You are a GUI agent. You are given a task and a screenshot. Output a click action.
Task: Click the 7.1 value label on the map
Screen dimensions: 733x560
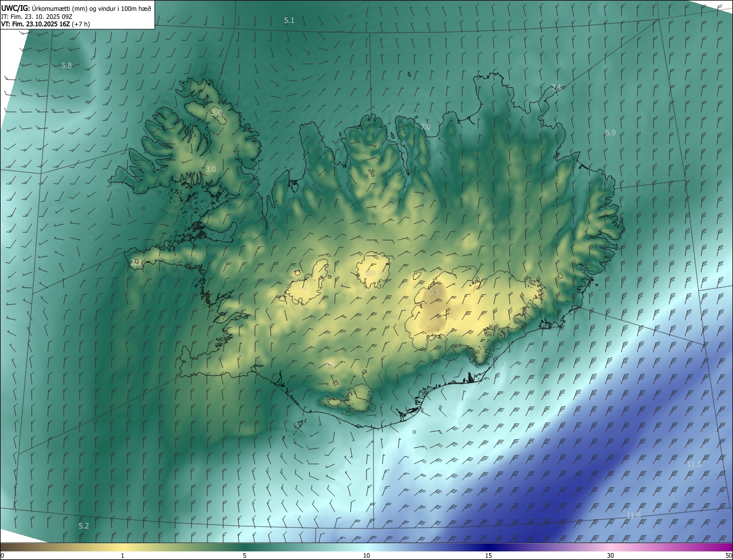pyautogui.click(x=556, y=87)
